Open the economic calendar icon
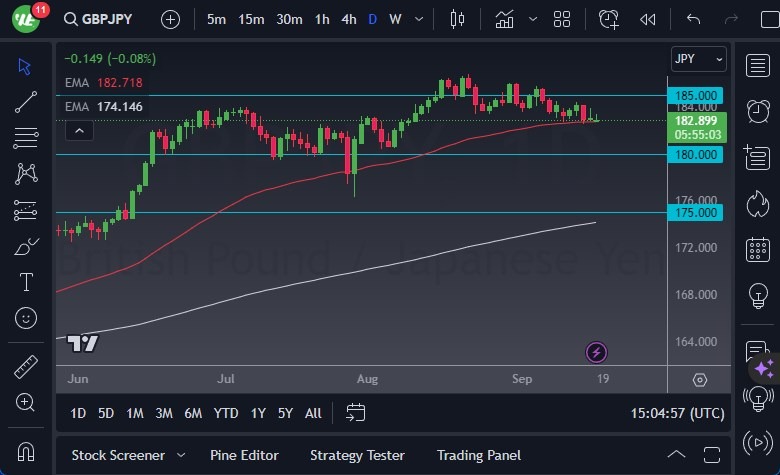 coord(757,249)
